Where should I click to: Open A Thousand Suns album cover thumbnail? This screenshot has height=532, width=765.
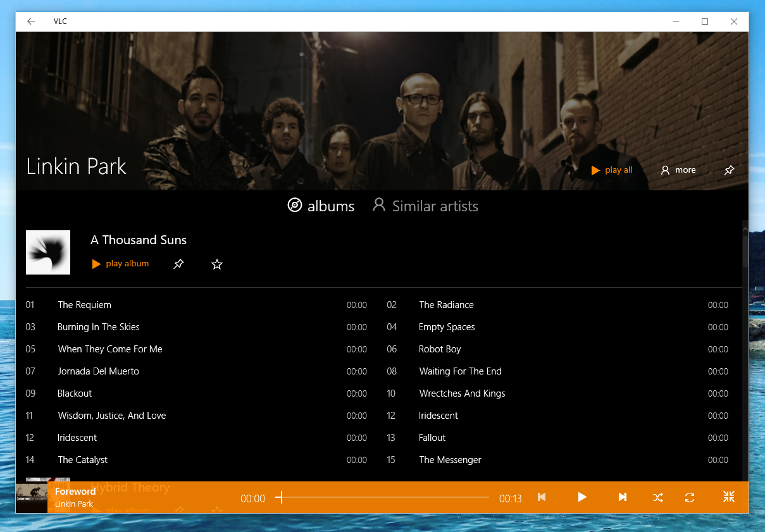(48, 252)
